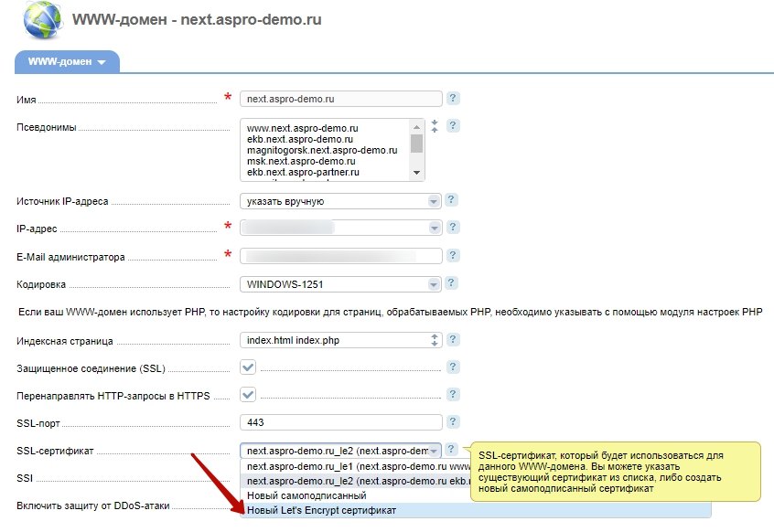Open help icon for Псевдонимы field
This screenshot has width=774, height=532.
453,126
